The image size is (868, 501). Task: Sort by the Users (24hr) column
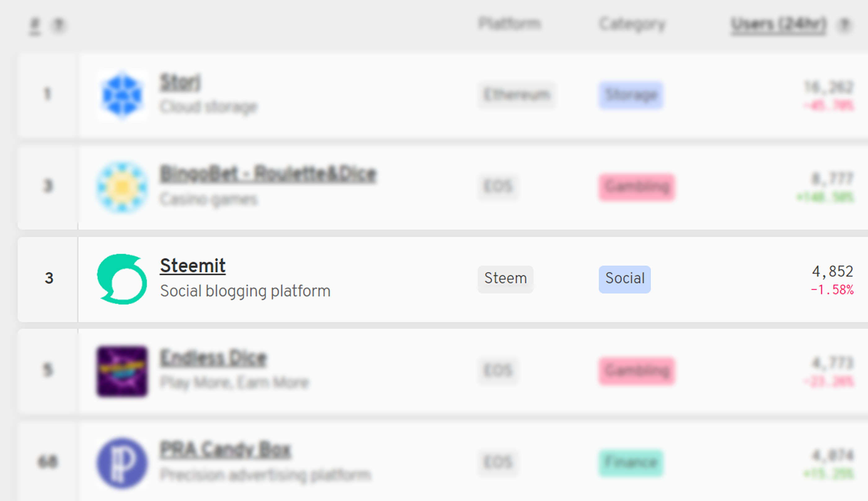[778, 25]
